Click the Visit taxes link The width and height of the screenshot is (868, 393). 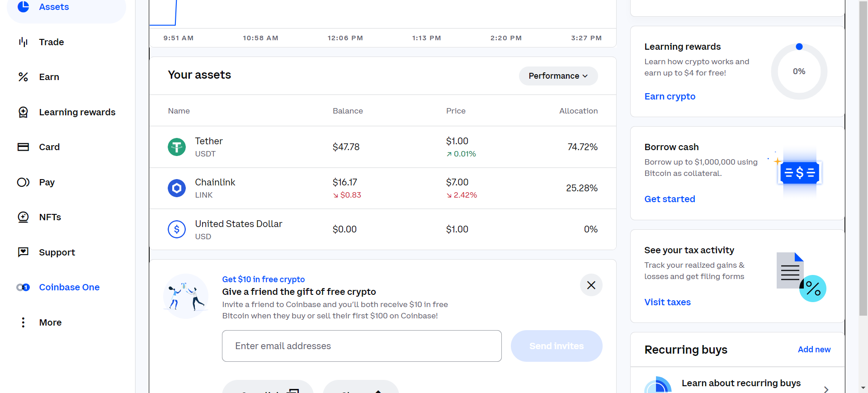point(667,302)
